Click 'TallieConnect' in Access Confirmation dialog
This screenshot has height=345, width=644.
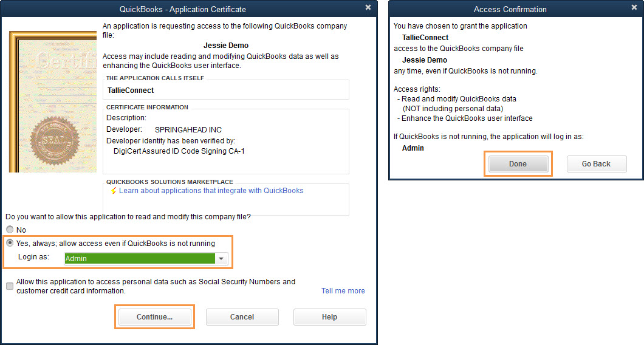(x=425, y=38)
